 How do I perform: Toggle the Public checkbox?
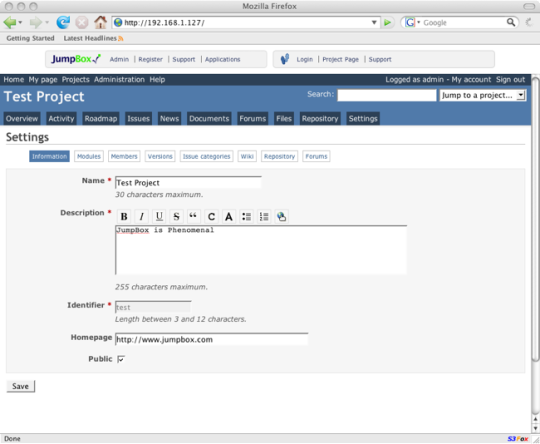[121, 359]
